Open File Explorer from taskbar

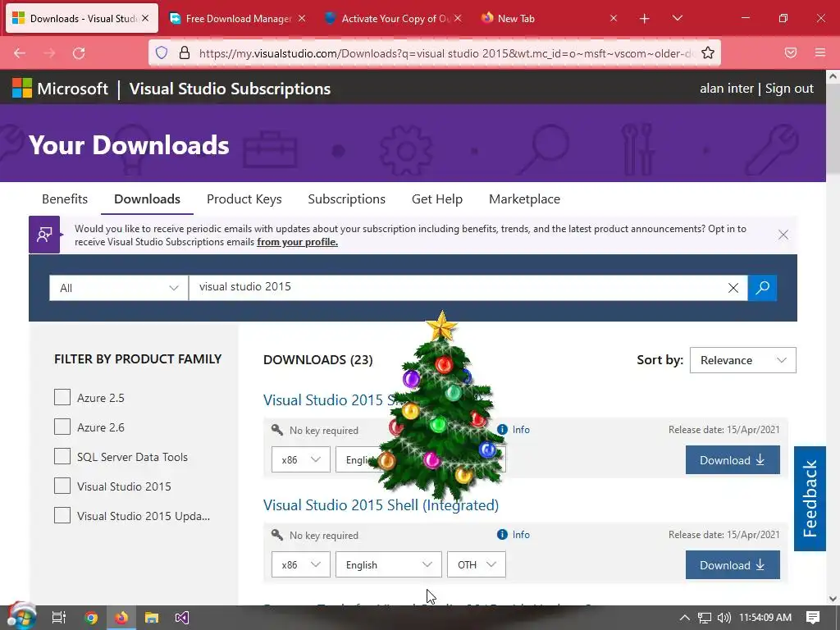(152, 618)
